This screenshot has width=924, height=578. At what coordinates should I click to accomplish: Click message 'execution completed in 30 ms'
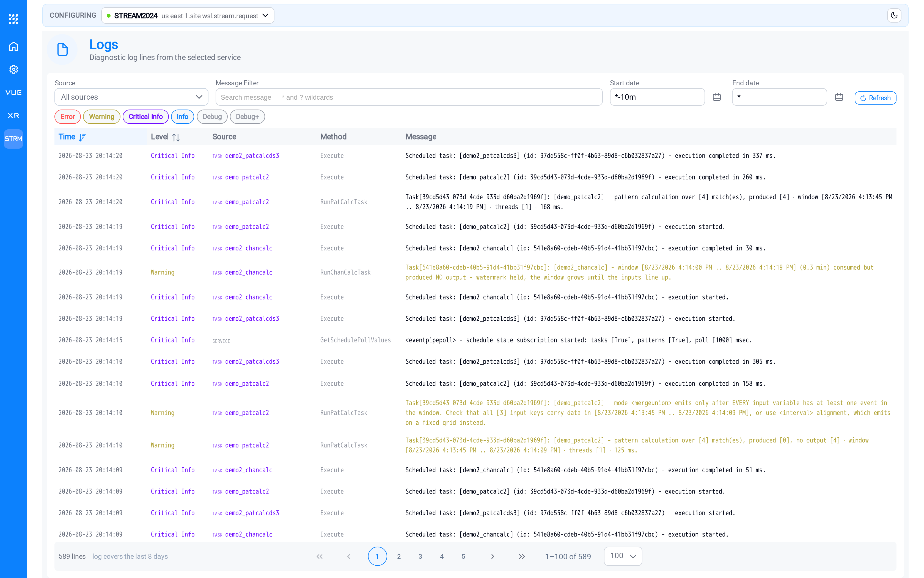(x=585, y=249)
